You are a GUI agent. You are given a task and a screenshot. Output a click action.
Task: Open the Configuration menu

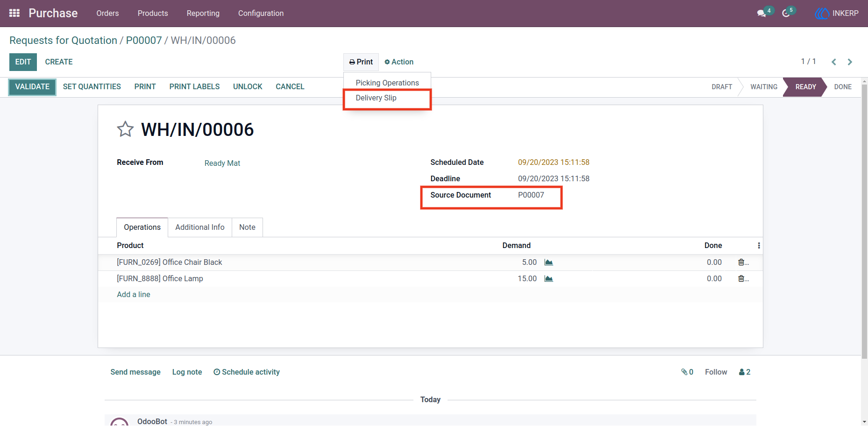point(261,13)
